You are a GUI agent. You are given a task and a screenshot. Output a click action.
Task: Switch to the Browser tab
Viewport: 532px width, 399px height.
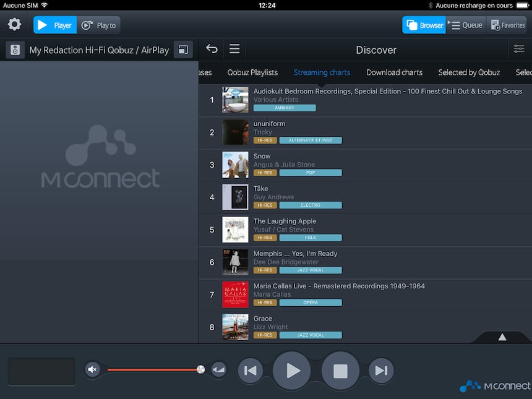(x=424, y=25)
